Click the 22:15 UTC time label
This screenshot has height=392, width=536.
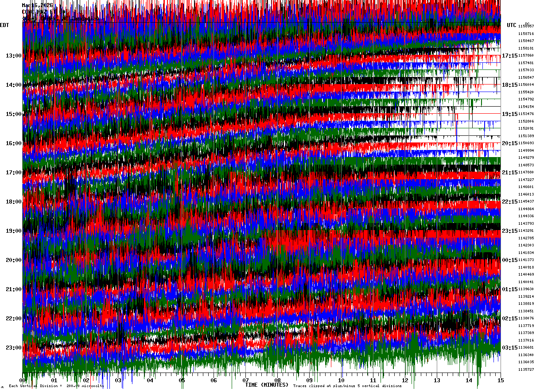tap(510, 202)
